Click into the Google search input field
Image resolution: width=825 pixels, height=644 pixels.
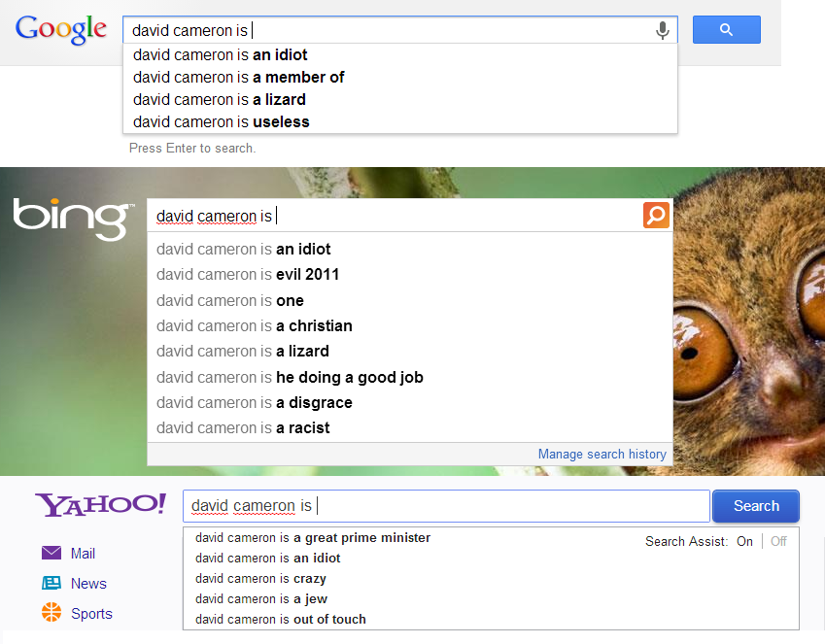(389, 30)
